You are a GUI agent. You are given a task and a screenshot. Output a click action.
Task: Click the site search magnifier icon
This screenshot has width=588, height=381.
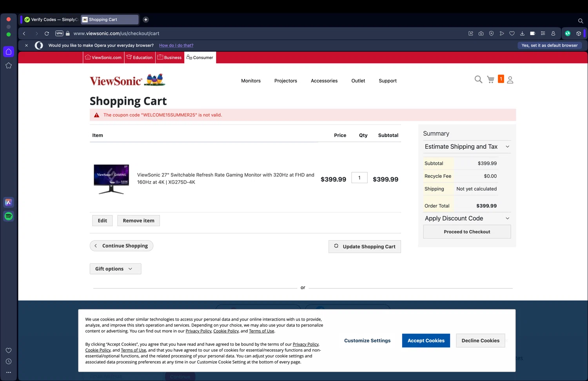click(x=478, y=80)
